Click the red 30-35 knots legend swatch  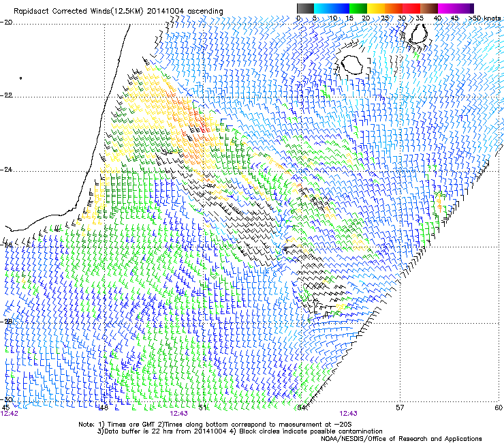pyautogui.click(x=411, y=8)
